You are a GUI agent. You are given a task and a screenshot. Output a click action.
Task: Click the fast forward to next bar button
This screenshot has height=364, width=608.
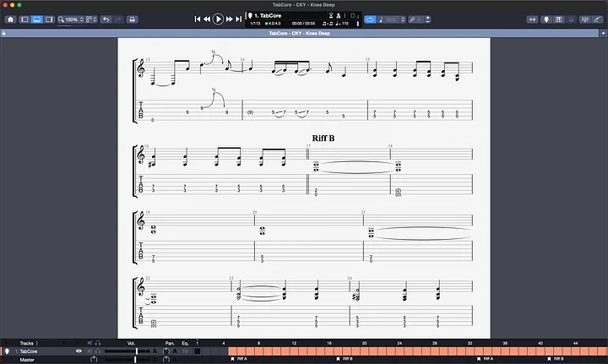click(x=229, y=19)
